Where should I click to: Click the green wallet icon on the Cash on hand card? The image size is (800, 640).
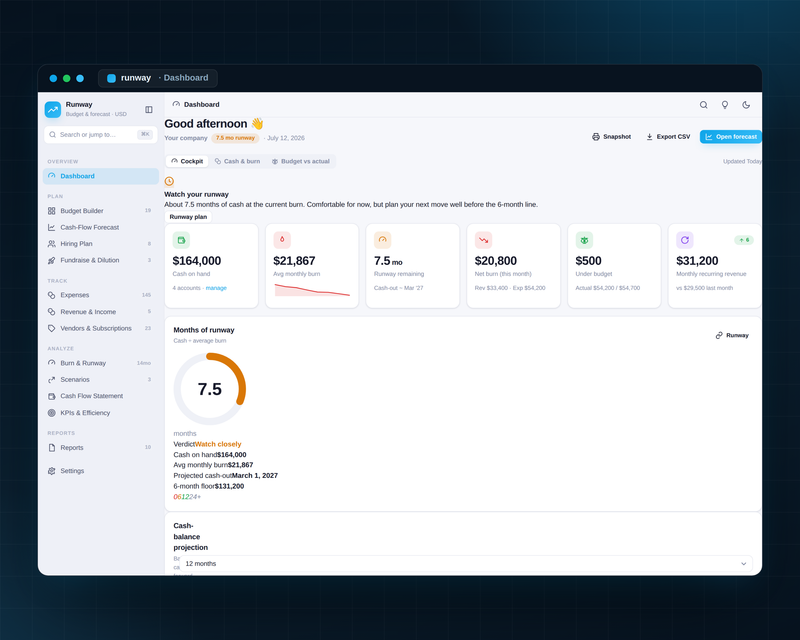(181, 240)
